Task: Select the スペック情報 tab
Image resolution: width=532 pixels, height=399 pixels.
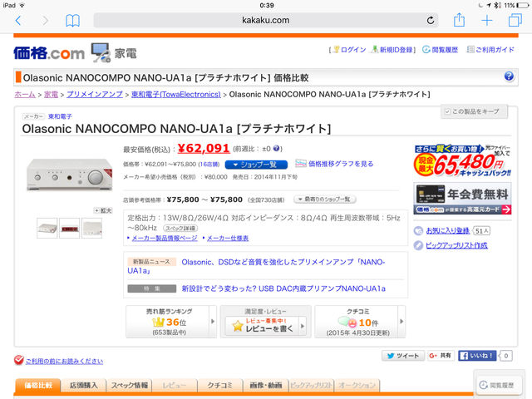Action: pyautogui.click(x=130, y=386)
